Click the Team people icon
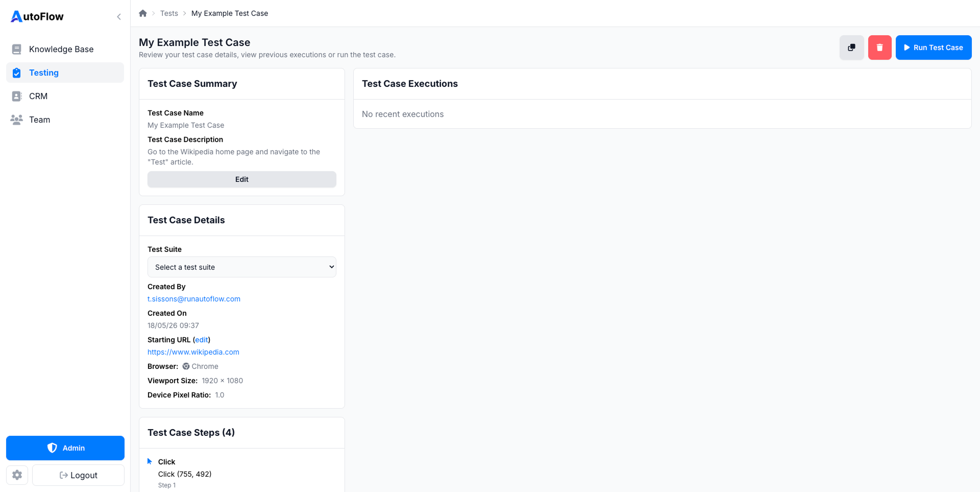 click(17, 120)
